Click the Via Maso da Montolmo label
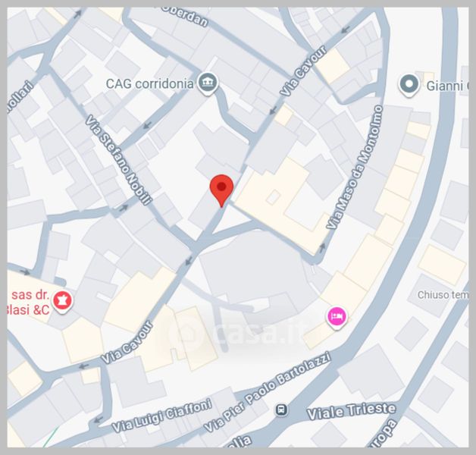Viewport: 476px width, 455px height. [354, 167]
